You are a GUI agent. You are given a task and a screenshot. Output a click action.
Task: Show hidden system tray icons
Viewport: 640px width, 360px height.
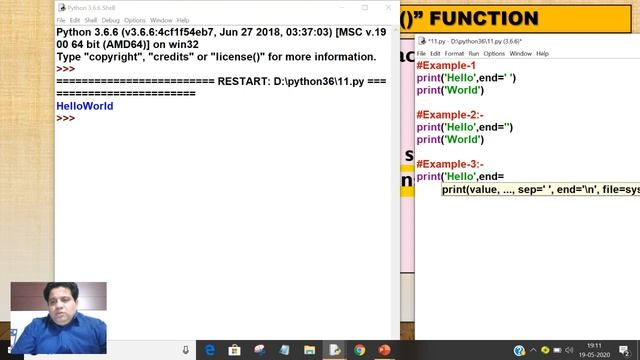533,350
